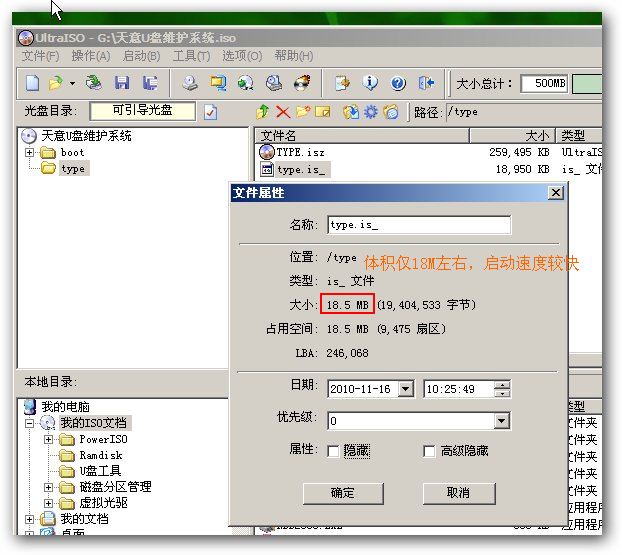
Task: Open the 选项(O) menu
Action: (x=242, y=56)
